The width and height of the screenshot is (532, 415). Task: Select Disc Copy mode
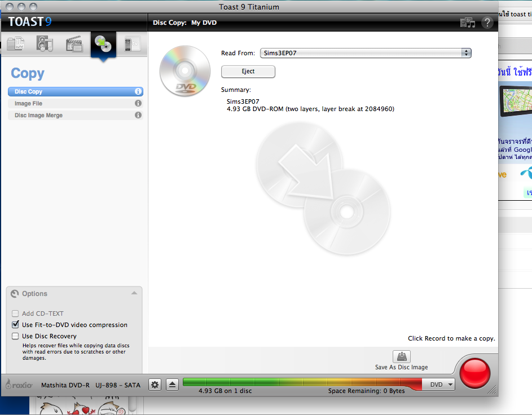click(76, 91)
